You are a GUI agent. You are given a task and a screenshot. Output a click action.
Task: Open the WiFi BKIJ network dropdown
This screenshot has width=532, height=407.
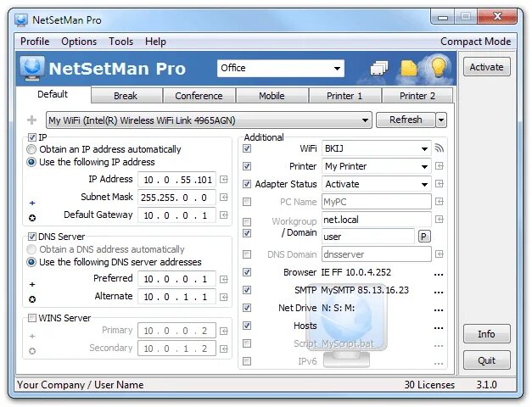376,148
